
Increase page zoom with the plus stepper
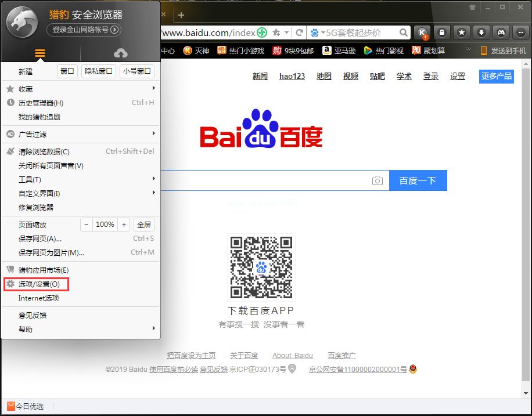[124, 224]
